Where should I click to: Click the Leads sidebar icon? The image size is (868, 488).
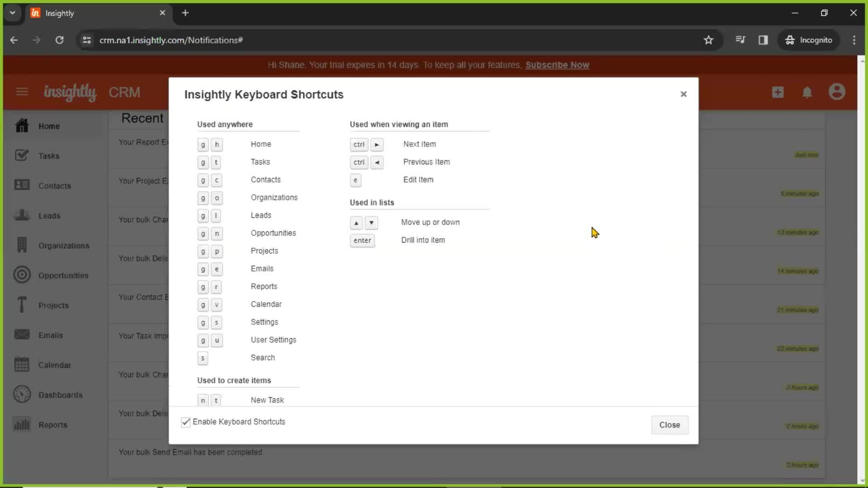point(21,215)
